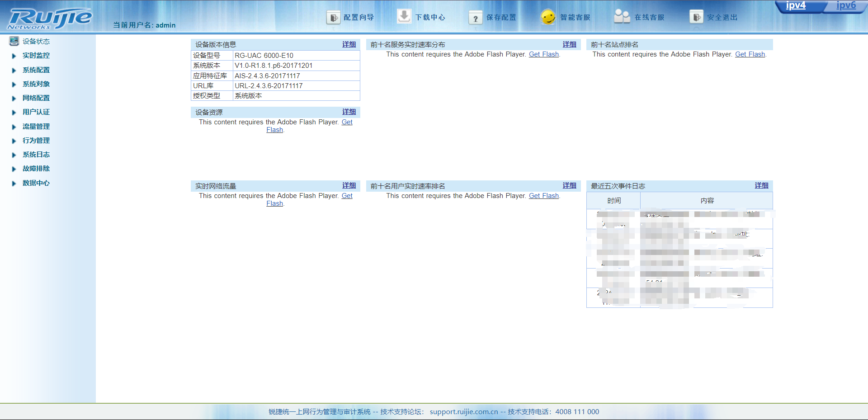Click Get Flash in 前十名站点排名 panel

[750, 54]
